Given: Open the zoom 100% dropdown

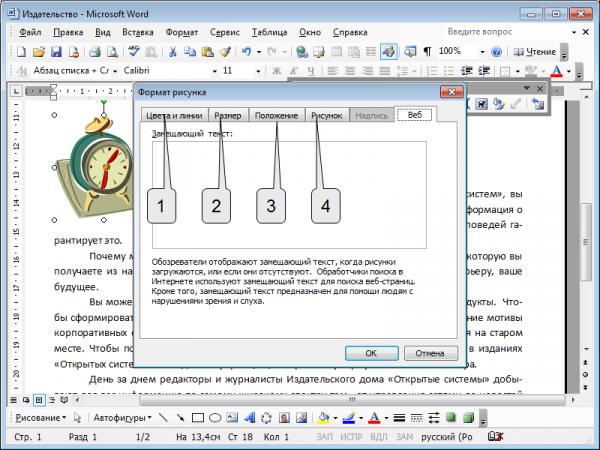Looking at the screenshot, I should (482, 52).
